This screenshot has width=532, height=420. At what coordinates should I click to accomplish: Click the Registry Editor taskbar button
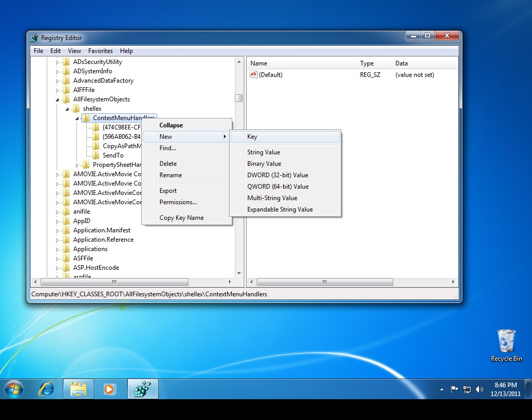[x=143, y=389]
